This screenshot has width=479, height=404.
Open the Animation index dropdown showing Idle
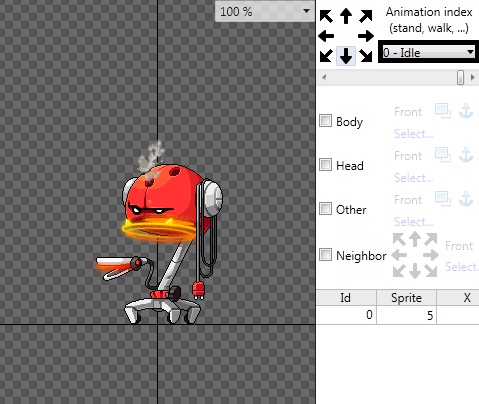(428, 52)
